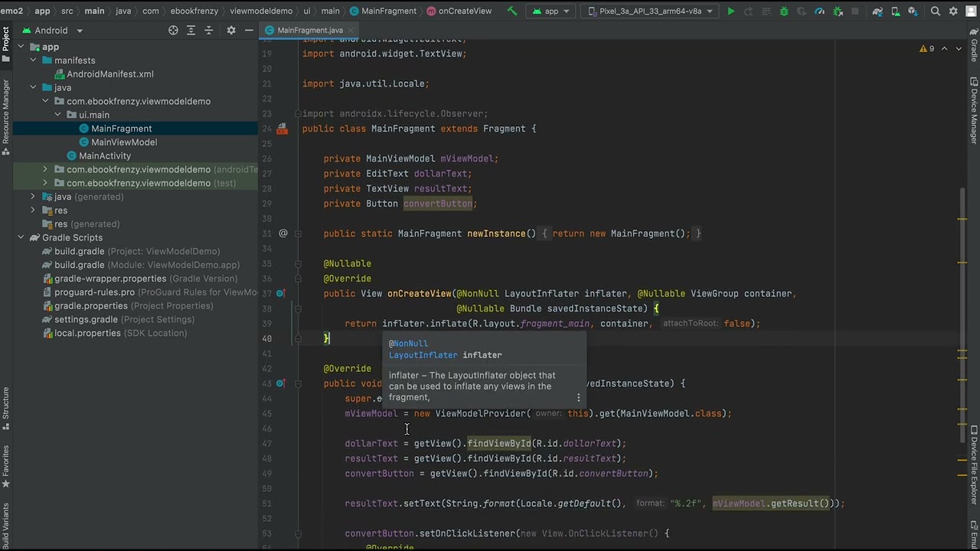Image resolution: width=980 pixels, height=551 pixels.
Task: Open IDE settings gear in top toolbar
Action: pos(953,11)
